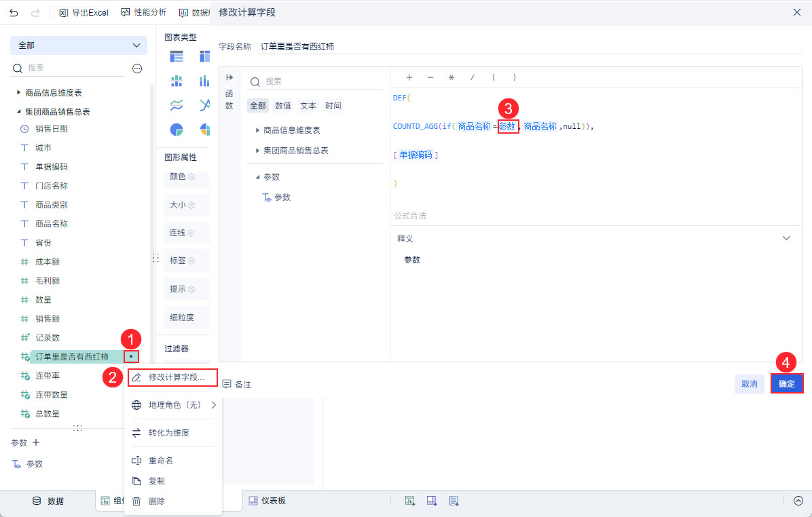Collapse 集团商品销售总表 in left field list

point(18,111)
